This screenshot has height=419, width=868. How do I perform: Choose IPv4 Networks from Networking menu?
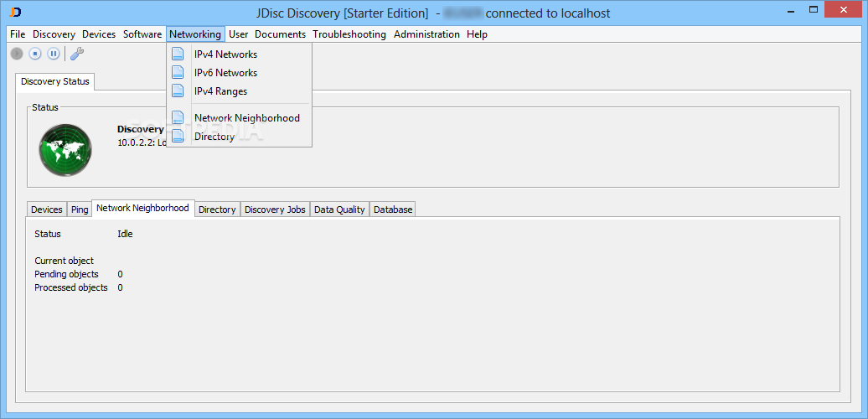(x=239, y=54)
